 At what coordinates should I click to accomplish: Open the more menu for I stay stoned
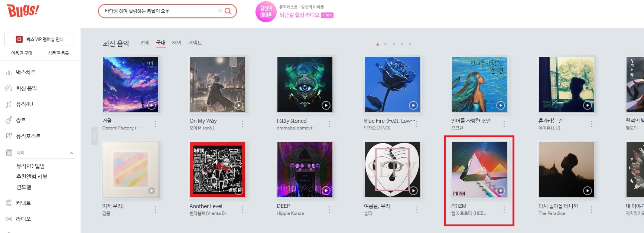click(x=329, y=124)
